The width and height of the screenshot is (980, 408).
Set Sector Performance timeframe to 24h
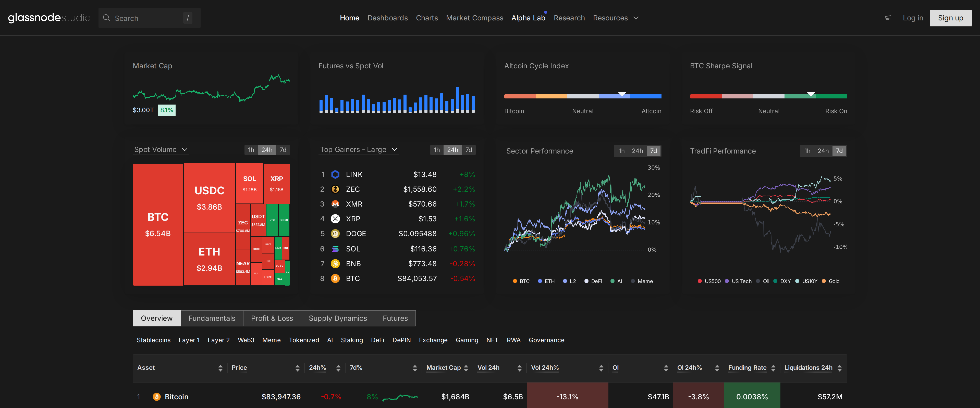click(637, 151)
